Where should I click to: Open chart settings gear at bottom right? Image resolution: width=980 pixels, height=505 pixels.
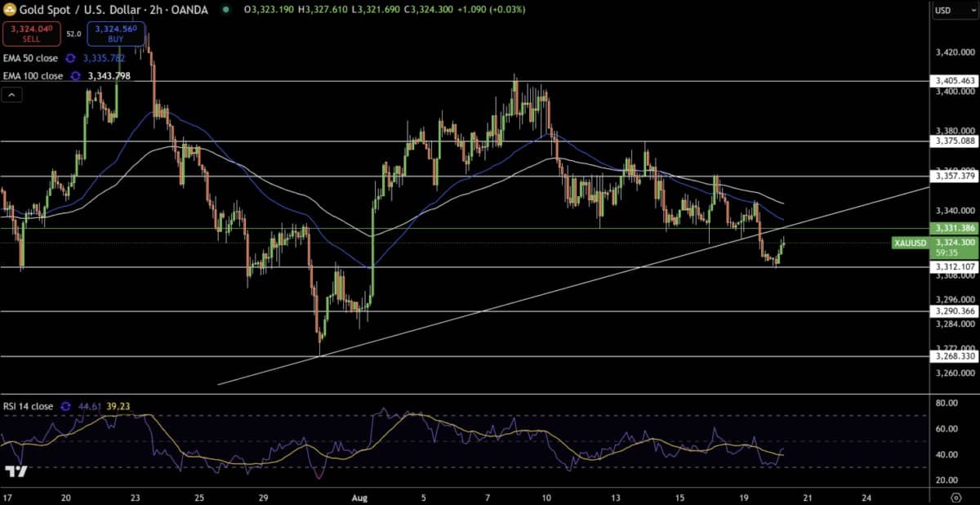pos(955,496)
